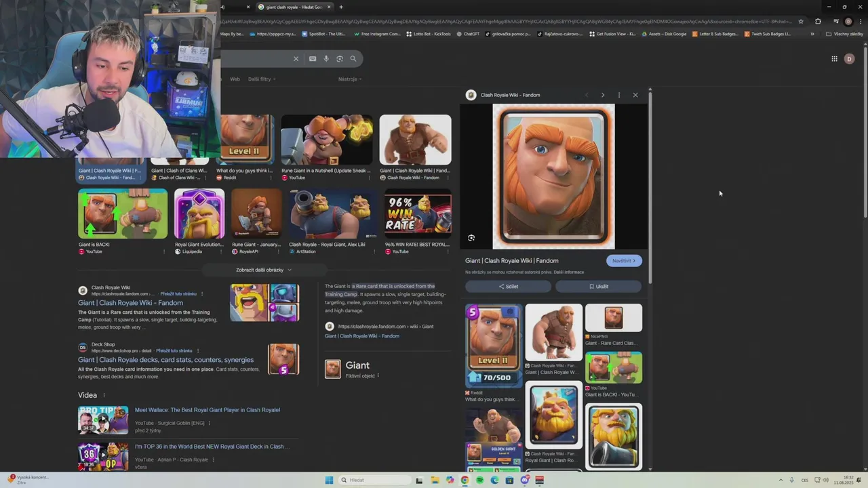Open the three-dot menu in image preview
The image size is (868, 488).
pyautogui.click(x=619, y=95)
